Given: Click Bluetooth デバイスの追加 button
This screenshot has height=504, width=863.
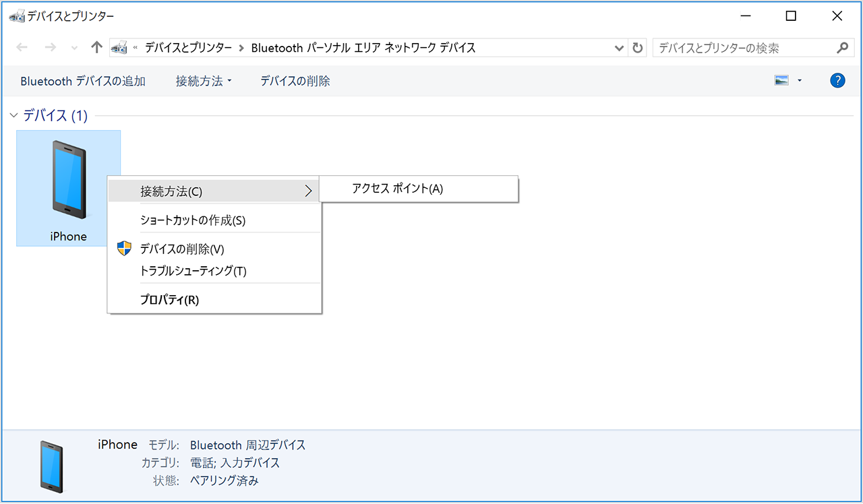Looking at the screenshot, I should pos(83,81).
